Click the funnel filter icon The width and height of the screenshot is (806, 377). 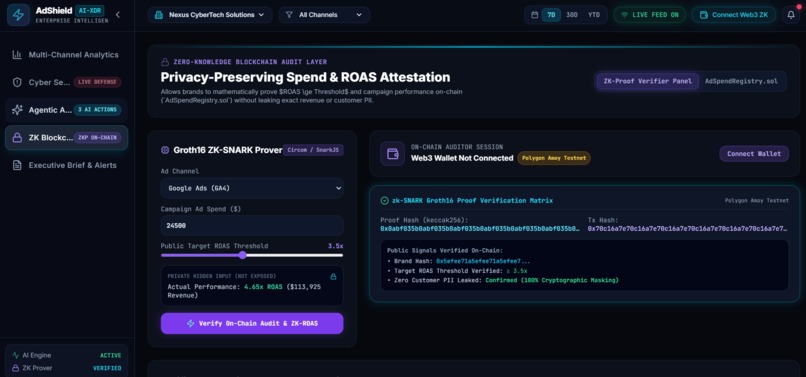[x=289, y=15]
